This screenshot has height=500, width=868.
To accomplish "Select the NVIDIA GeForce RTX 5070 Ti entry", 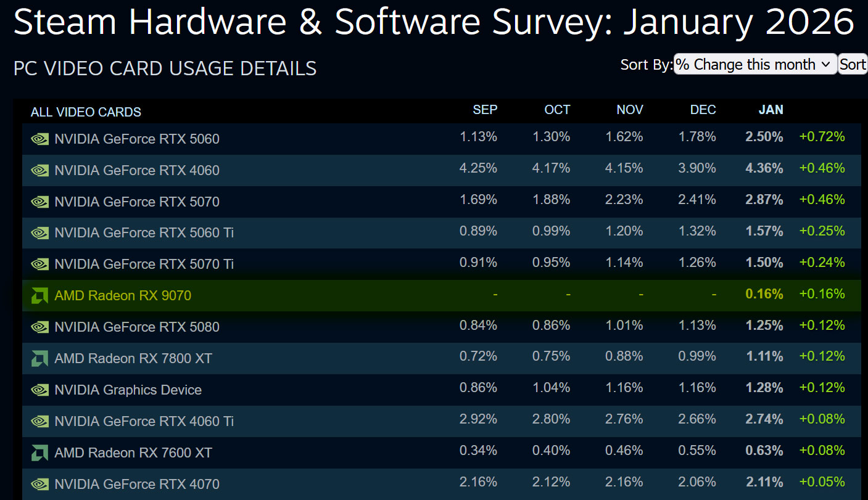I will tap(144, 264).
